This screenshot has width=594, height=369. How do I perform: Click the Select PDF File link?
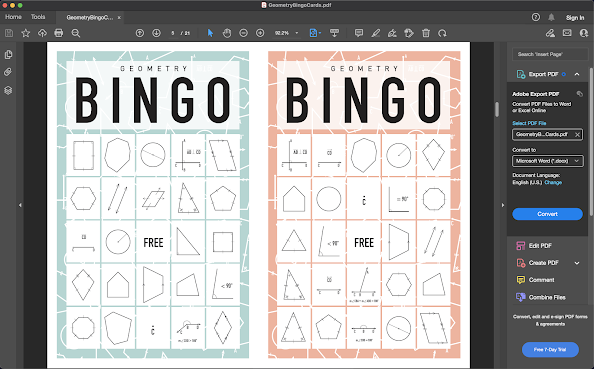tap(529, 123)
